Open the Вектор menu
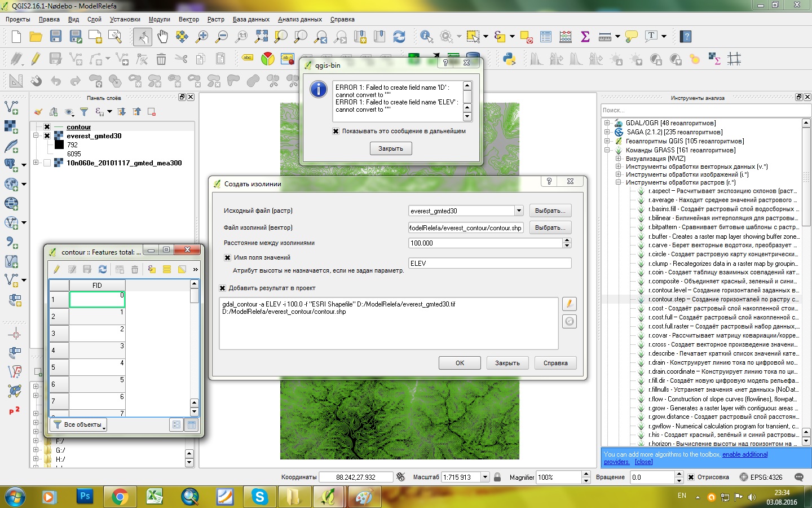This screenshot has height=508, width=812. 188,19
